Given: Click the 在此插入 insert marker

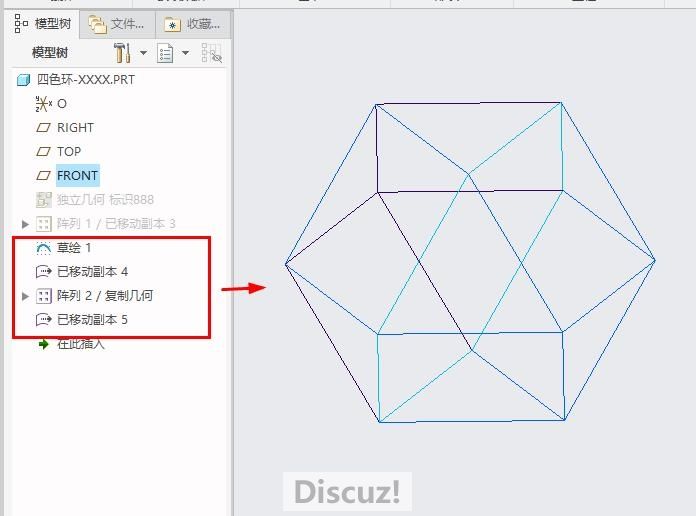Looking at the screenshot, I should (x=80, y=343).
